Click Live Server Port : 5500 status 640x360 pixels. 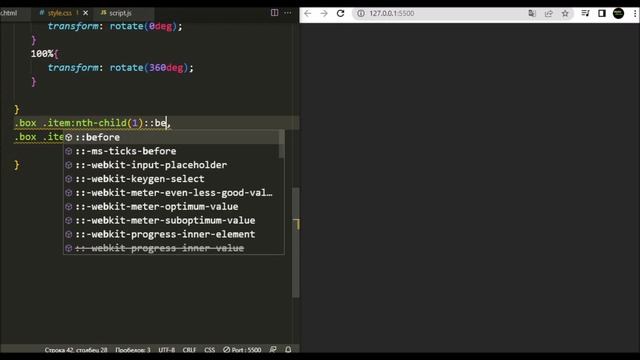[242, 350]
